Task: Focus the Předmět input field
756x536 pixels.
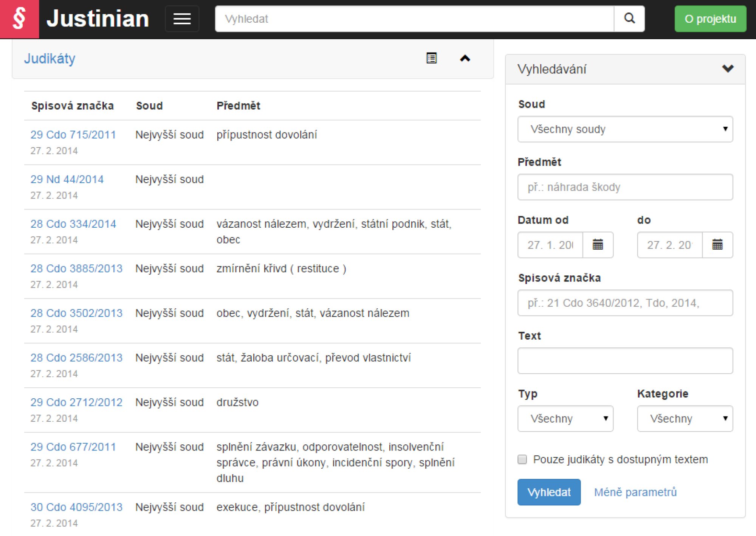Action: pyautogui.click(x=625, y=187)
